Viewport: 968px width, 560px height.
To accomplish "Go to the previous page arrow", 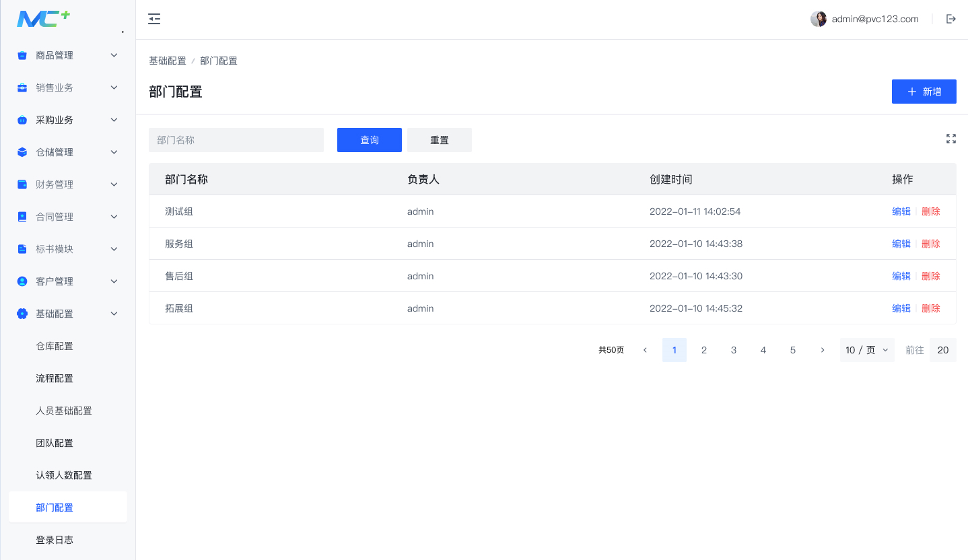I will click(x=645, y=350).
